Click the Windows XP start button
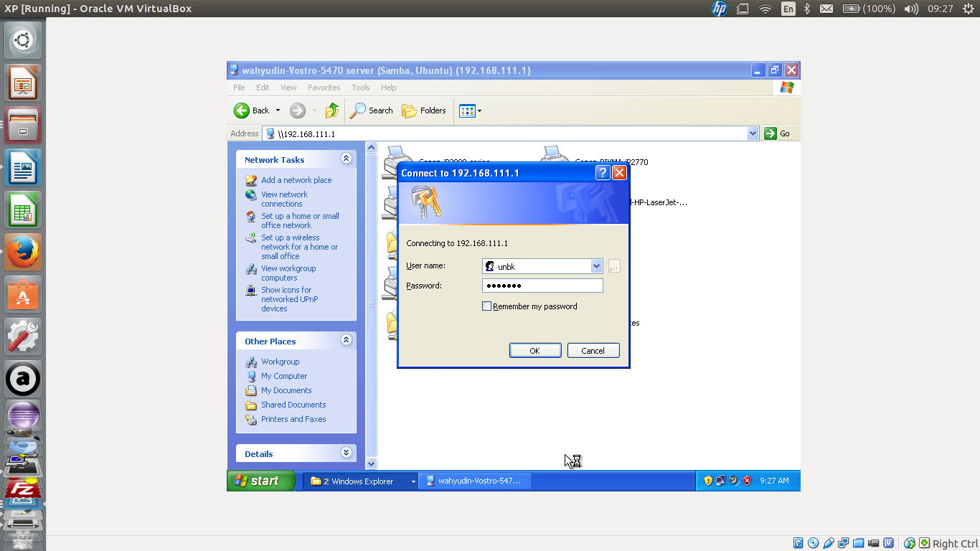Screen dimensions: 980x551 [261, 481]
